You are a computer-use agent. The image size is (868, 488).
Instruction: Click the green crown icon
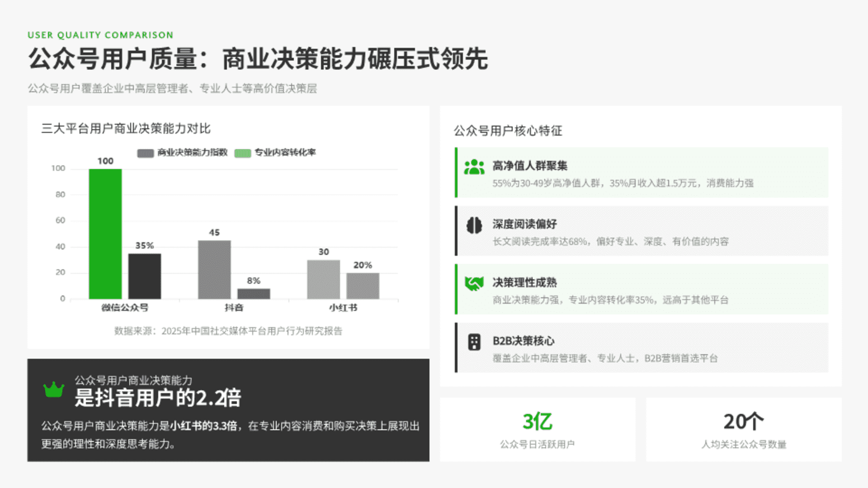[x=53, y=389]
